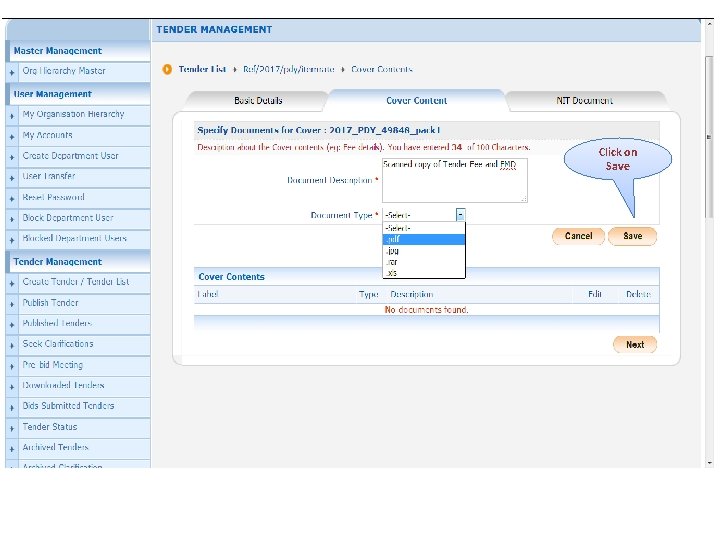
Task: Expand the plus icon beside My Organisation Hierarchy
Action: point(12,116)
